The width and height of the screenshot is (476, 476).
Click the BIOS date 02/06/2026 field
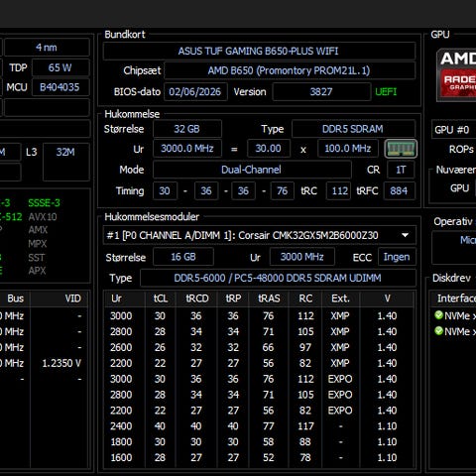coord(195,91)
